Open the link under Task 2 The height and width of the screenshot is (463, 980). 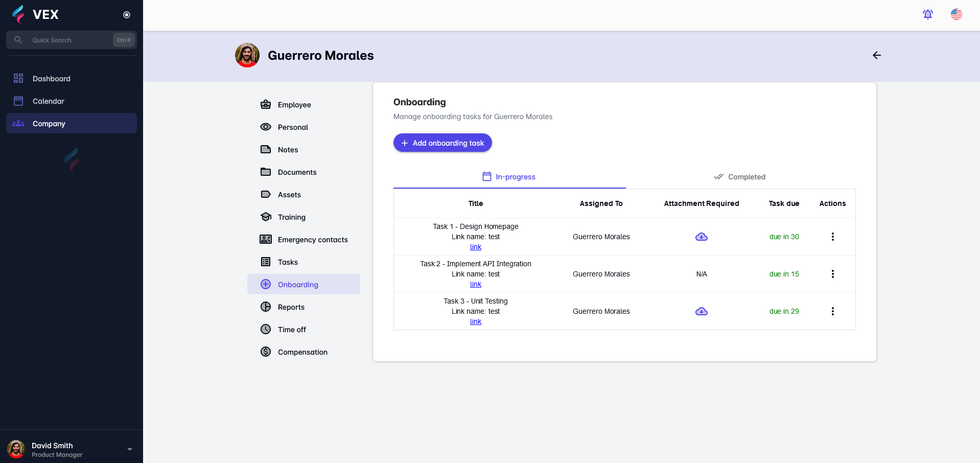(475, 285)
